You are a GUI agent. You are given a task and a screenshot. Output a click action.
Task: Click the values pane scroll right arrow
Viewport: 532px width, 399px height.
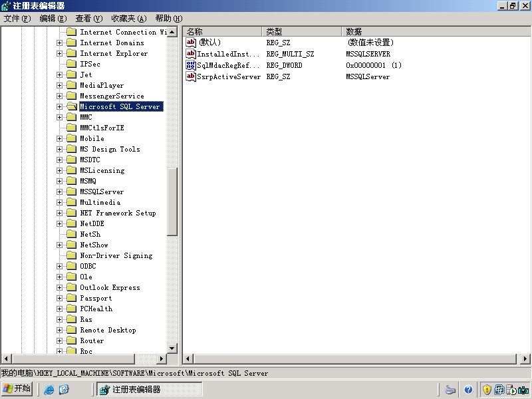(x=525, y=358)
